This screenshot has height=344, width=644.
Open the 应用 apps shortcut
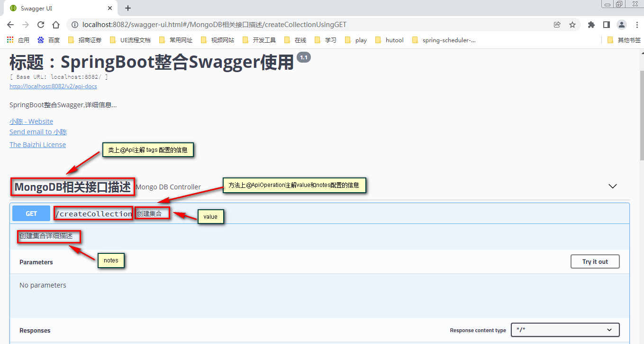pyautogui.click(x=18, y=40)
